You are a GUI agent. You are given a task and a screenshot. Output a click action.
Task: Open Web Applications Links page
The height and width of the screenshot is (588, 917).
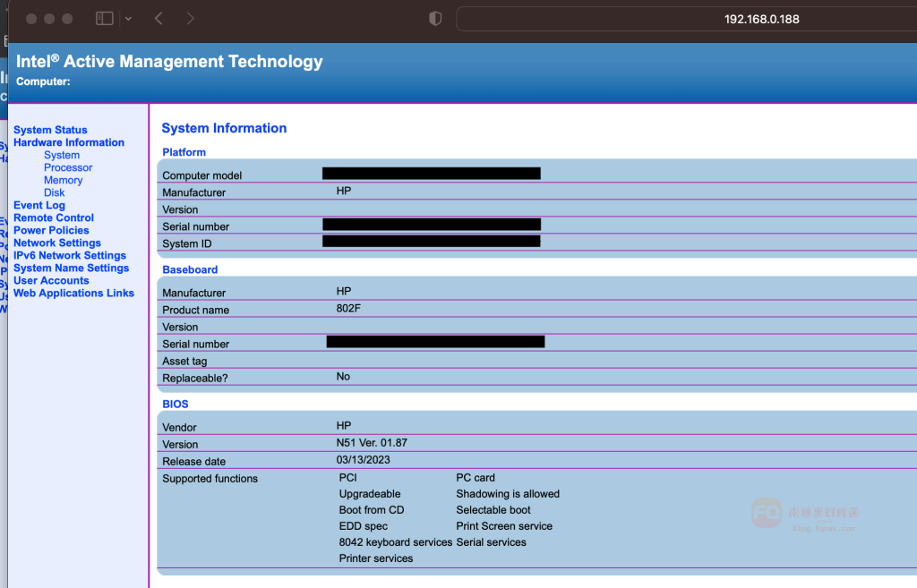click(73, 293)
